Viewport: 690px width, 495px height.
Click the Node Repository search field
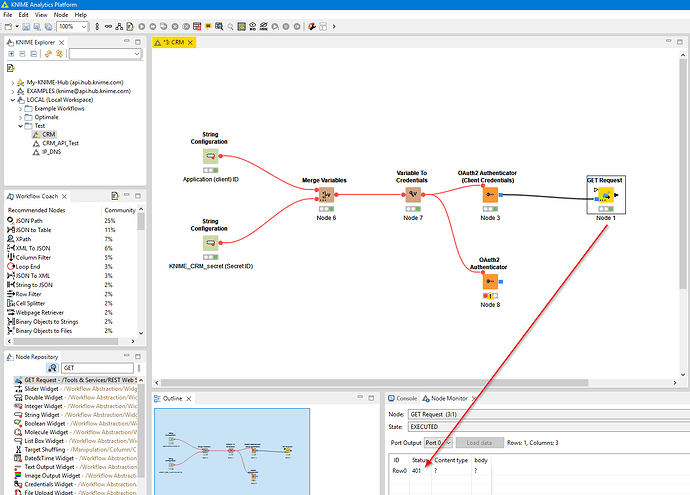pyautogui.click(x=97, y=368)
